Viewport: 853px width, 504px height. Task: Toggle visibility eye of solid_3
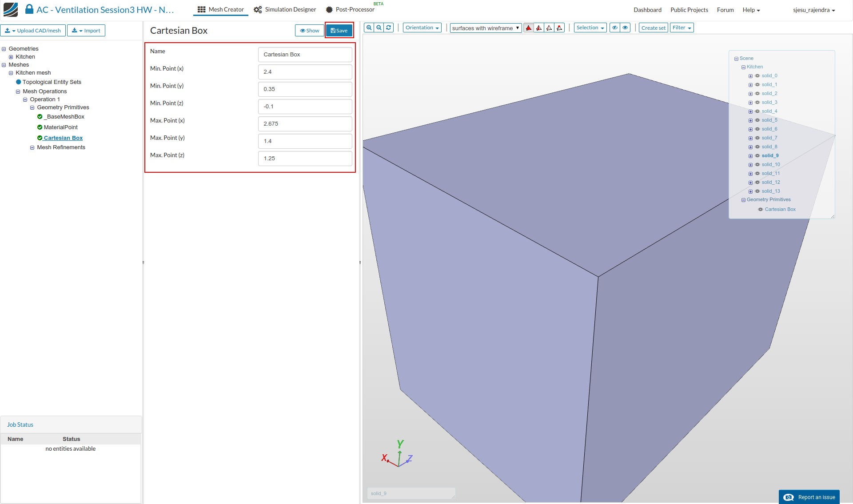tap(757, 102)
